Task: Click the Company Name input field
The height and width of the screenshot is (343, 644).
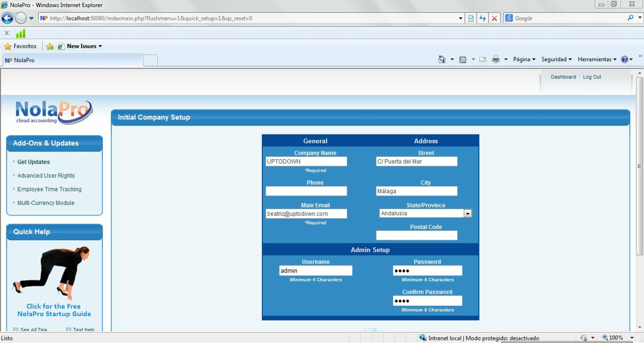Action: pyautogui.click(x=306, y=162)
